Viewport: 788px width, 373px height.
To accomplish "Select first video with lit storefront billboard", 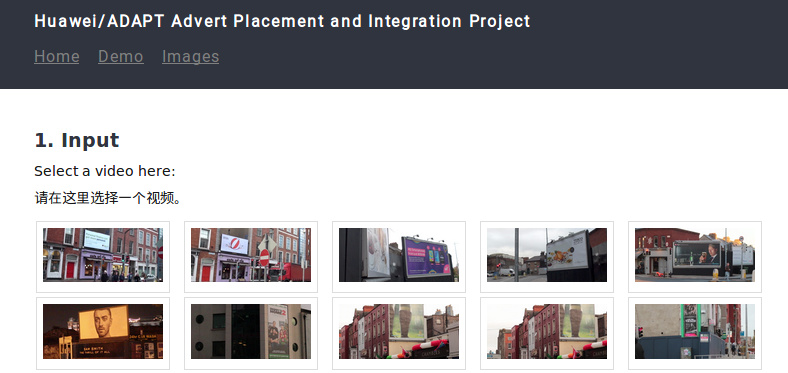I will (x=103, y=256).
